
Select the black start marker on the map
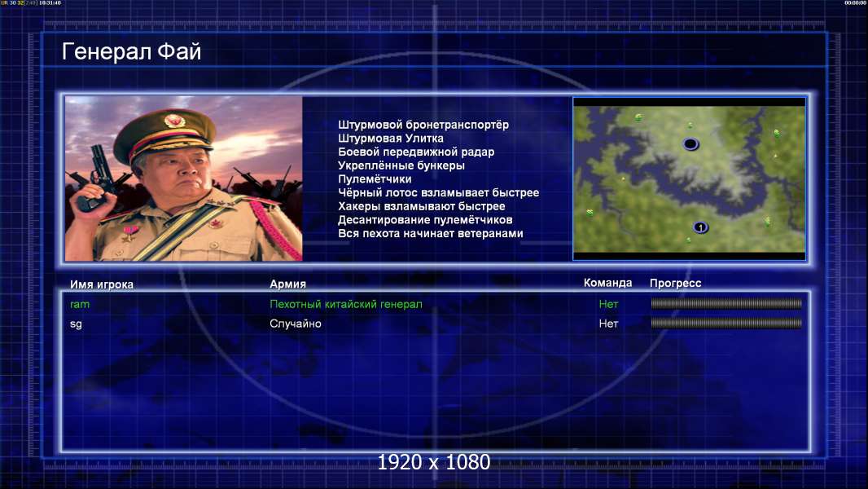[x=690, y=144]
